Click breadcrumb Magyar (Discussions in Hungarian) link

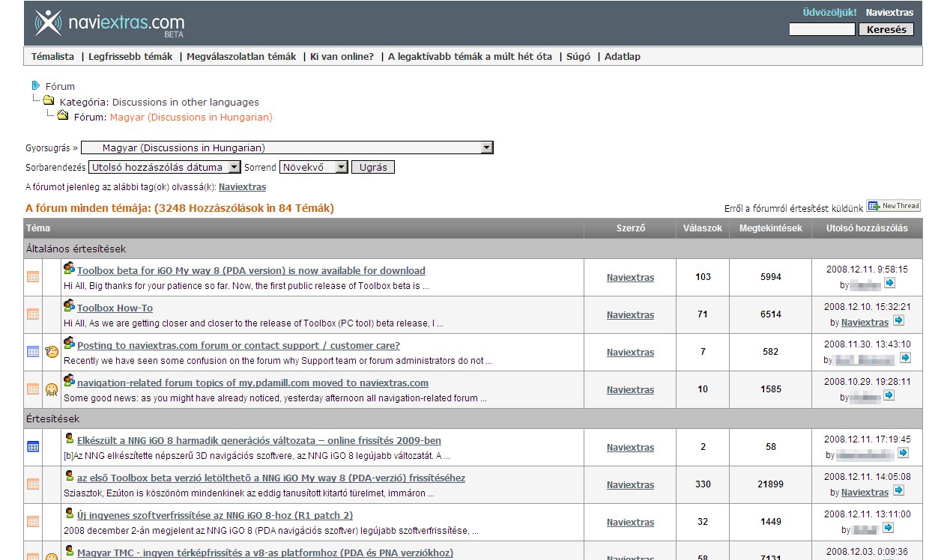pyautogui.click(x=191, y=117)
